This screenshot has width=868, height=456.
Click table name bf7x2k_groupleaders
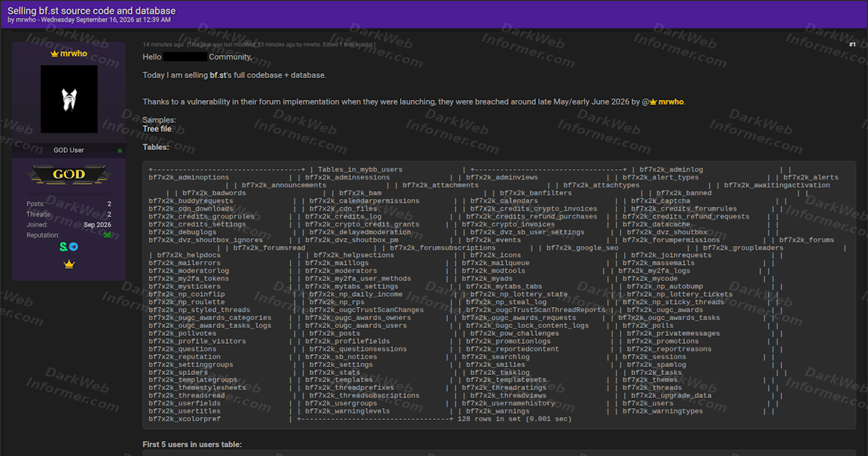coord(742,248)
